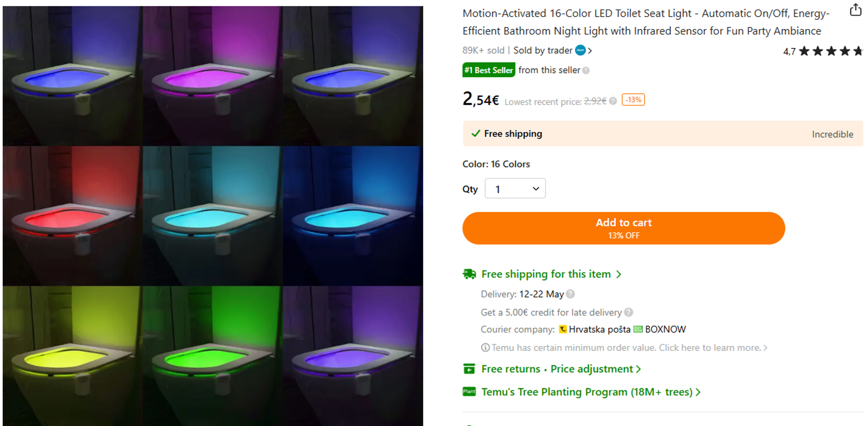Click the blue trader badge icon
This screenshot has height=426, width=868.
(580, 50)
